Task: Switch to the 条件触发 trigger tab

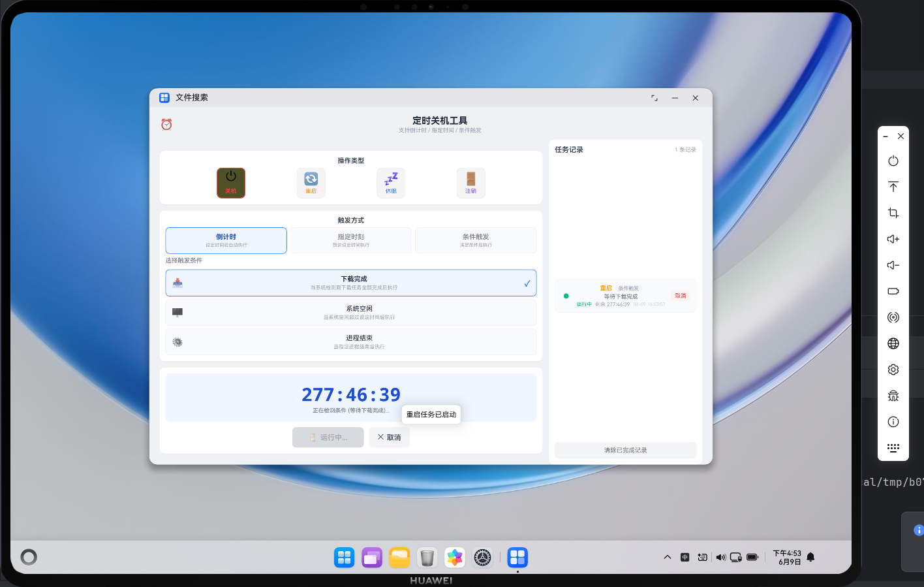Action: click(x=476, y=240)
